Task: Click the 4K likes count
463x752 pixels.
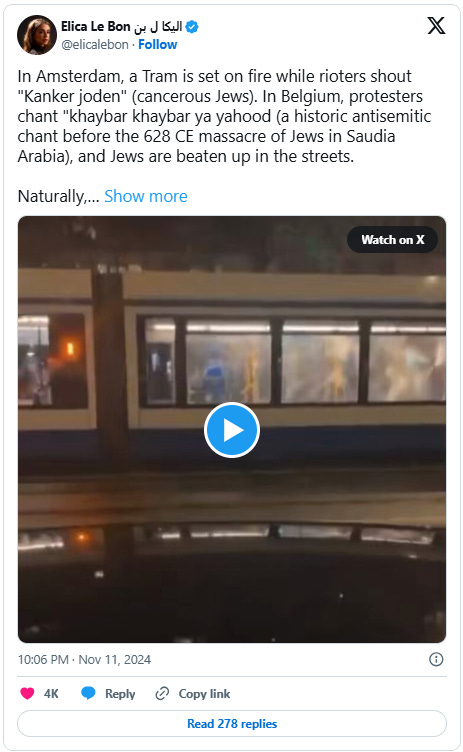Action: [x=51, y=693]
